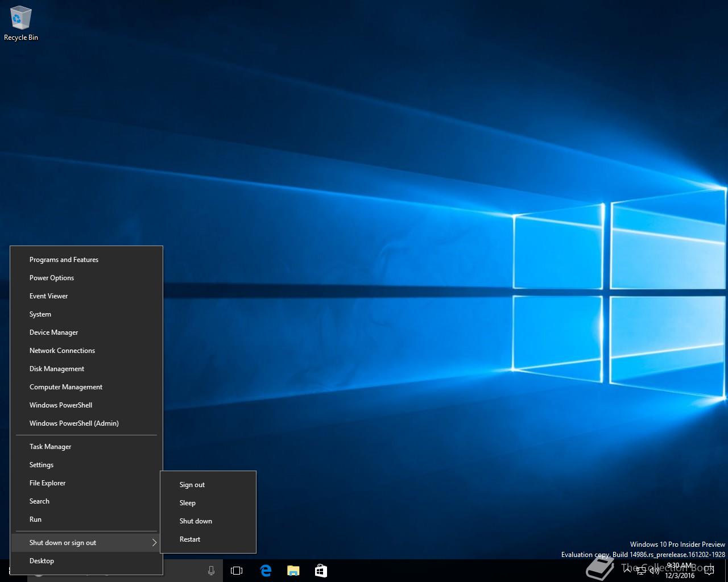Click the Cortana microphone icon
Image resolution: width=728 pixels, height=582 pixels.
211,571
